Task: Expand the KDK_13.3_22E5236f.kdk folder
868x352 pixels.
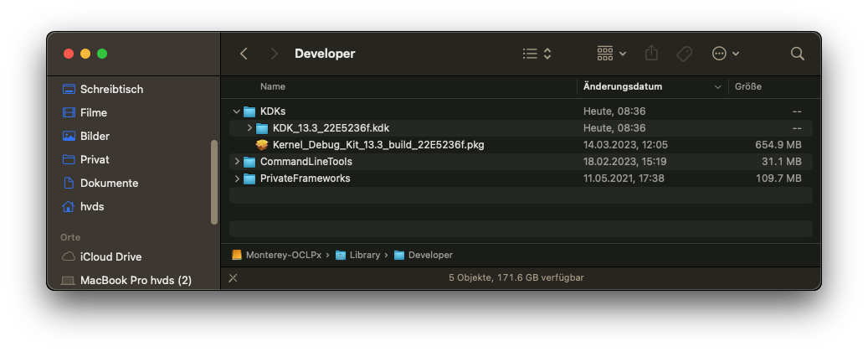Action: (249, 128)
